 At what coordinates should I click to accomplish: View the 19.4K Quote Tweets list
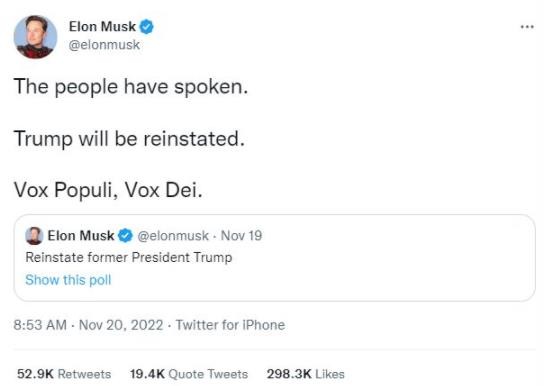click(189, 374)
